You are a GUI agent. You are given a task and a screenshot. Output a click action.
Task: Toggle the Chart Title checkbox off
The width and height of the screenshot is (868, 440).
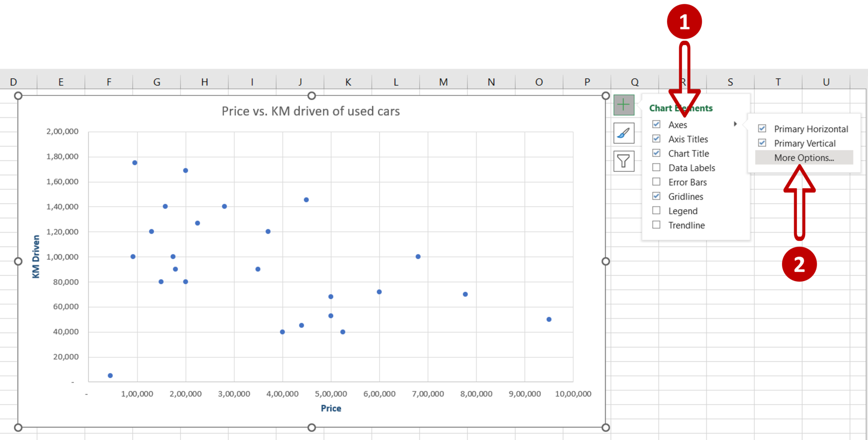(x=656, y=153)
